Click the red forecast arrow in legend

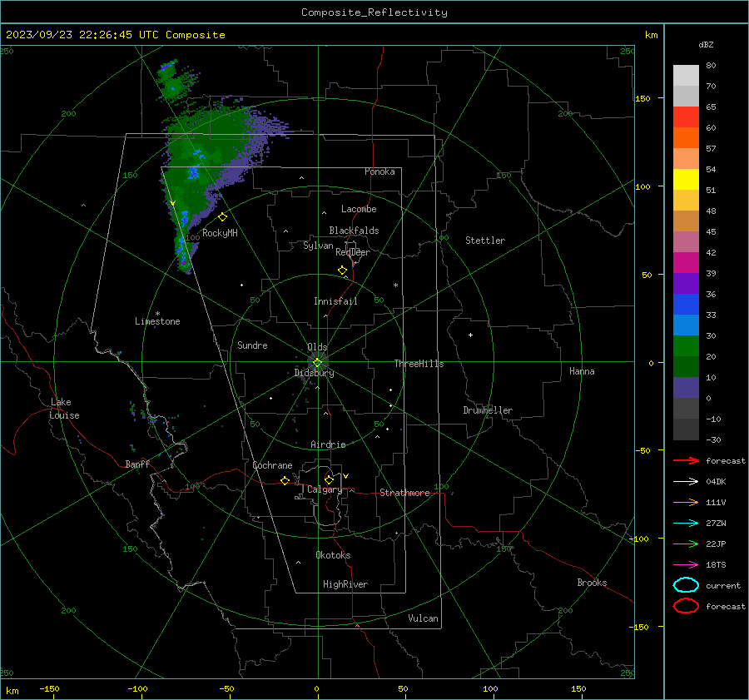click(x=686, y=460)
